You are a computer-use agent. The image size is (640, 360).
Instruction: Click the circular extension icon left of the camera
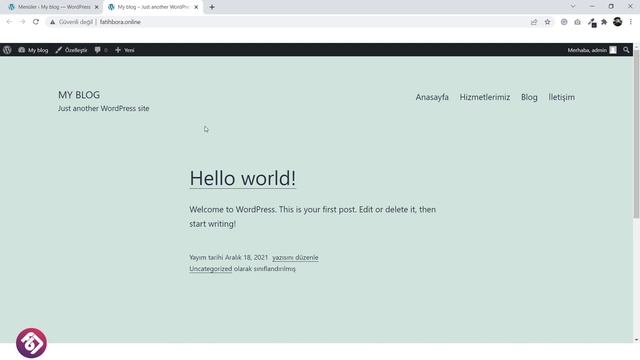[x=564, y=22]
